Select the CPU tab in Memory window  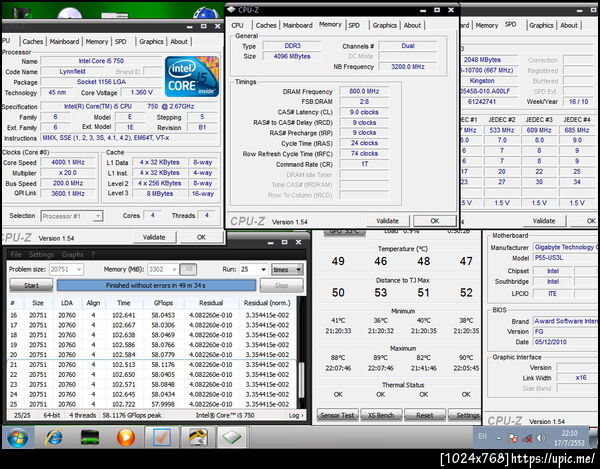click(x=237, y=25)
